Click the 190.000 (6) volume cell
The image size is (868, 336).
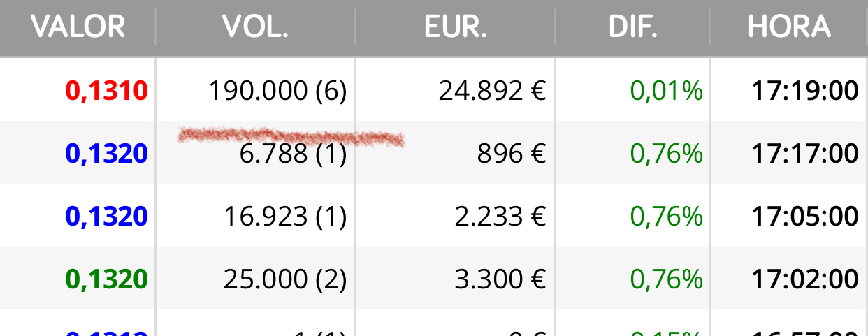278,91
